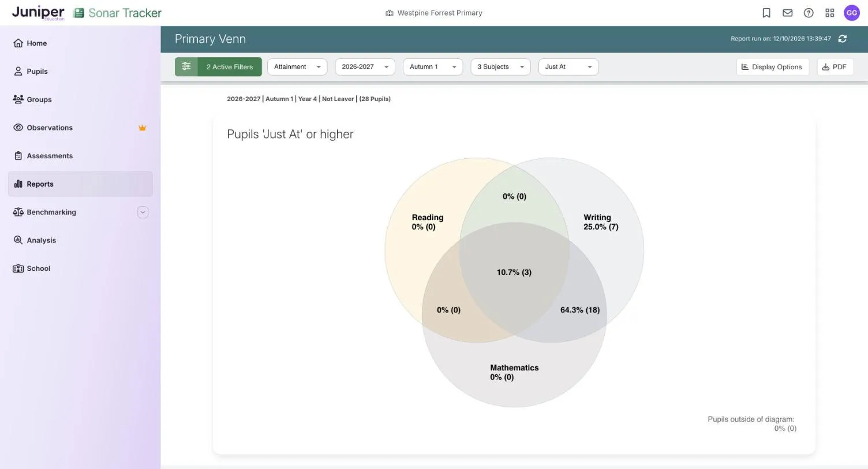Click the Primary Venn page title
The image size is (868, 469).
[210, 39]
